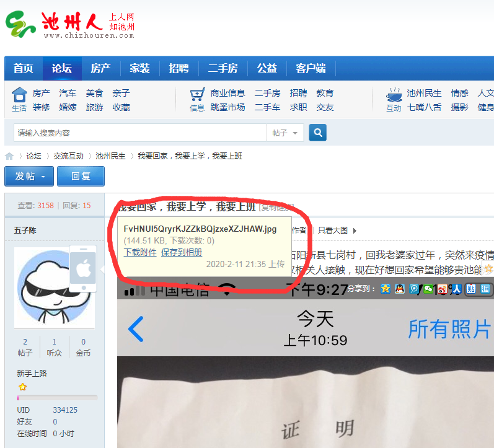Open the 论坛 nav tab
Image resolution: width=494 pixels, height=448 pixels.
62,68
